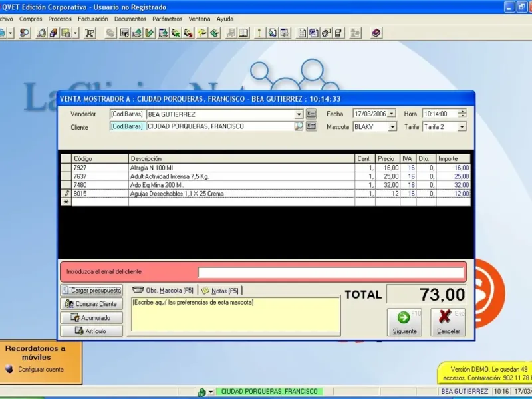
Task: Click the green money tag toolbar icon
Action: click(214, 33)
